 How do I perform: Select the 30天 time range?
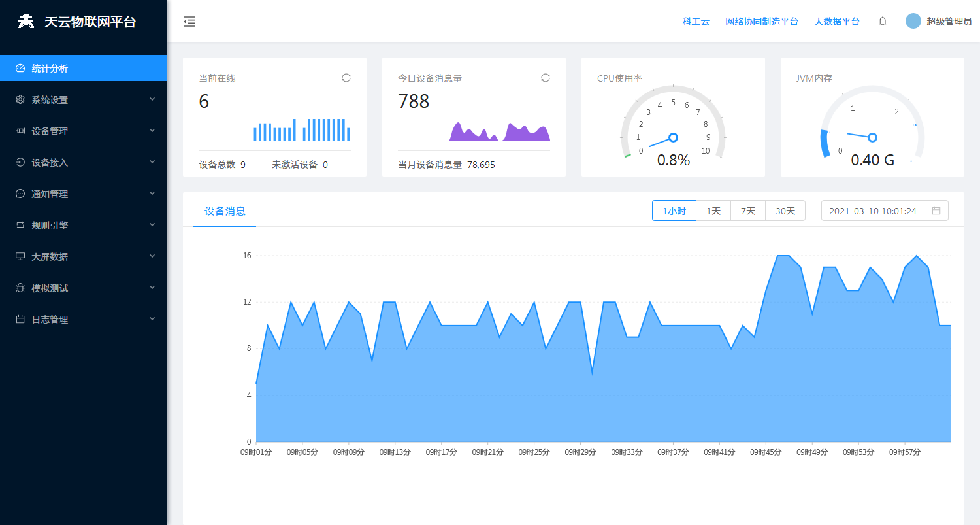(x=785, y=211)
